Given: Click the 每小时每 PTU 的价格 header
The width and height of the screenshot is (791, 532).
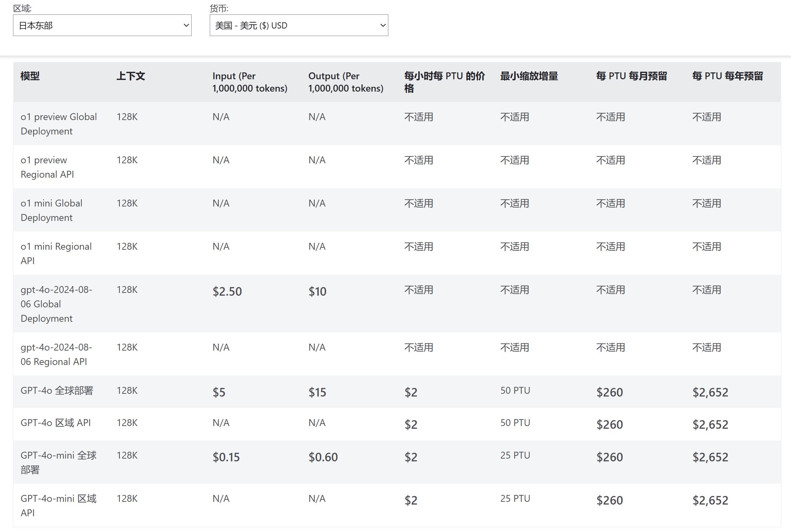Looking at the screenshot, I should click(x=445, y=82).
